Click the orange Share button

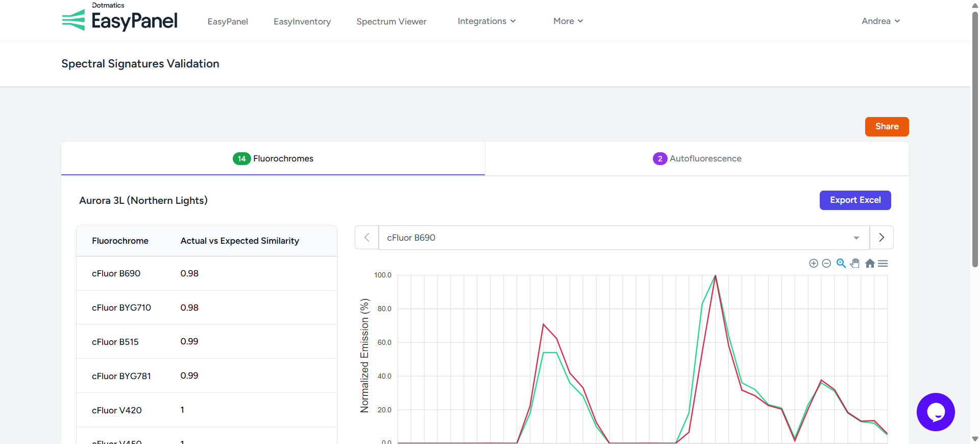click(x=887, y=127)
